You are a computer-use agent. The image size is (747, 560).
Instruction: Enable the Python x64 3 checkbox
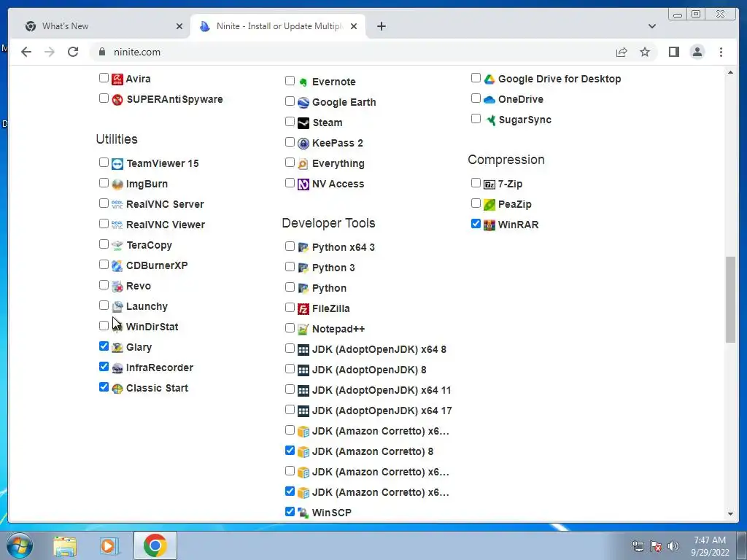pos(290,246)
